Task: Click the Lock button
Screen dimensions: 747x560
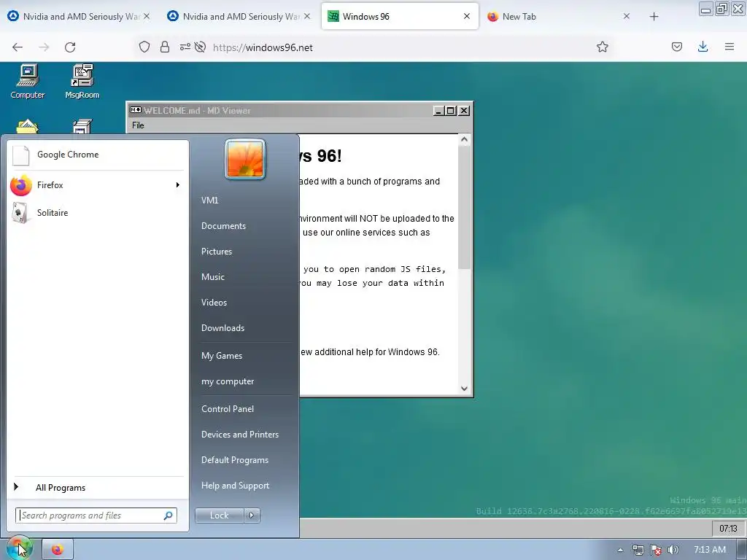Action: click(219, 516)
